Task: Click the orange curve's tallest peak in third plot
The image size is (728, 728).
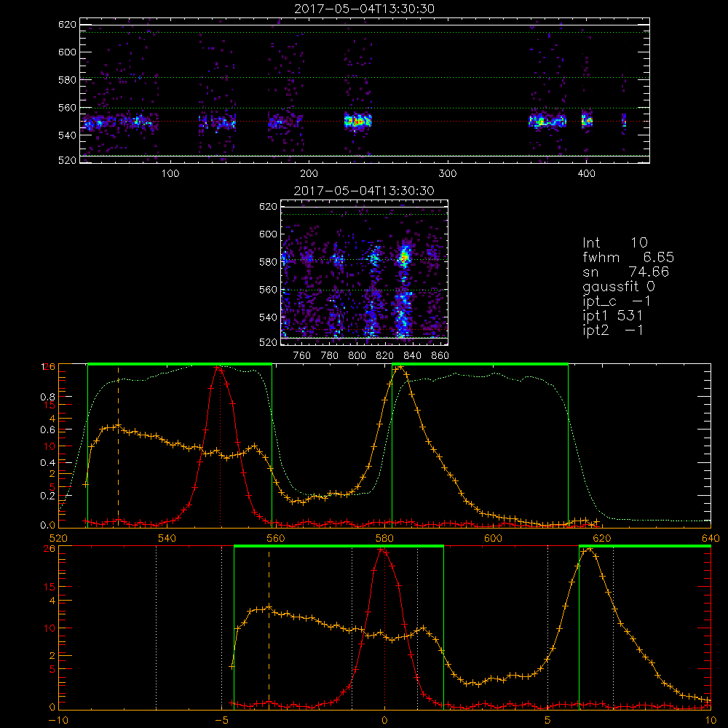Action: click(400, 368)
